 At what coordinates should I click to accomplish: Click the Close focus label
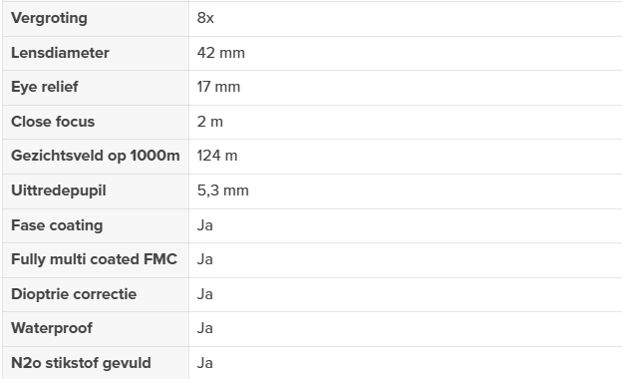53,122
